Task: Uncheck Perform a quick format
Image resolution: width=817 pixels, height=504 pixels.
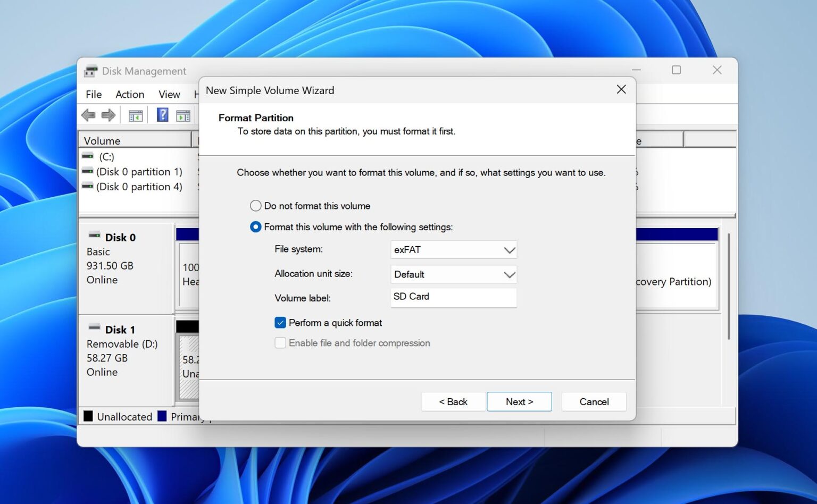Action: pos(280,322)
